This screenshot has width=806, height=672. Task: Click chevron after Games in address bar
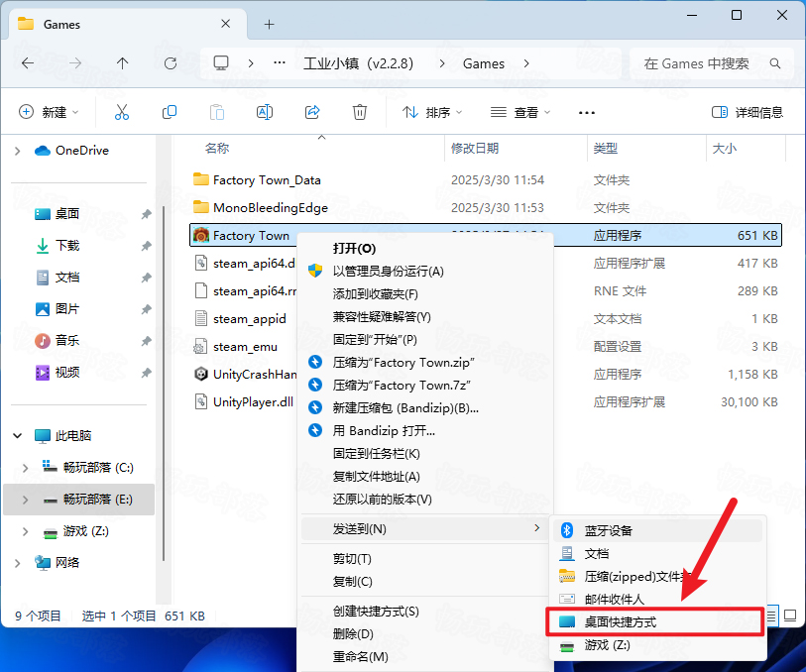[526, 63]
